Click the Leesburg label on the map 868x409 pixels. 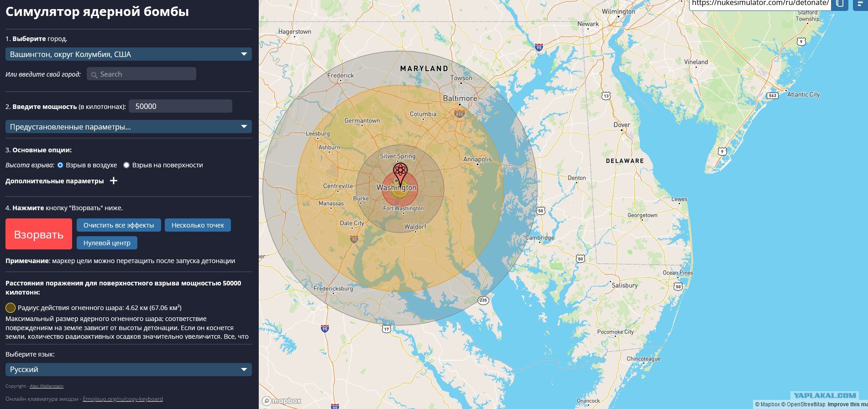(318, 134)
